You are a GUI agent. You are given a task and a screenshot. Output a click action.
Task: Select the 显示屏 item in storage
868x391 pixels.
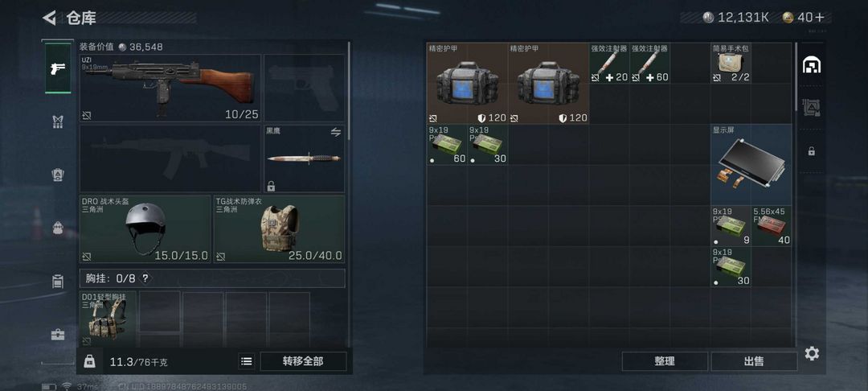pos(751,164)
